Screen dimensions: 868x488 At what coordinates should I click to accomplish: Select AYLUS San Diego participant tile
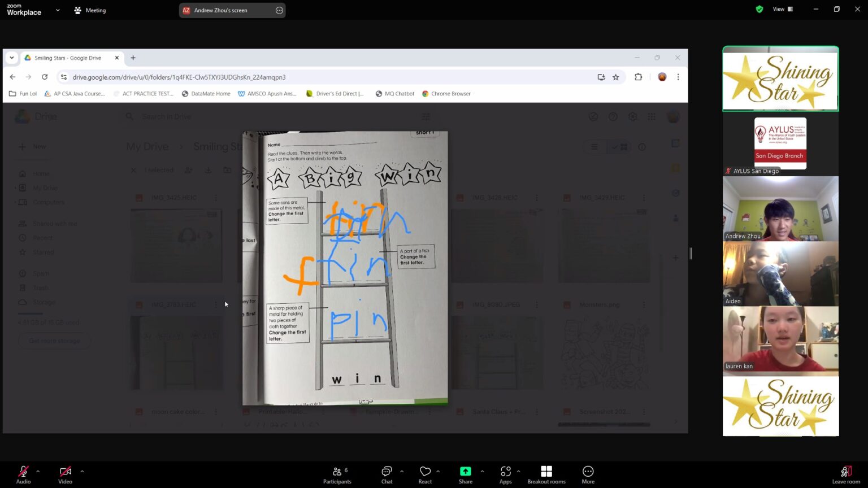coord(780,143)
